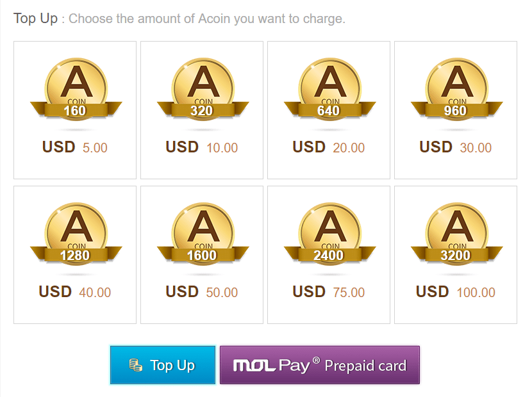Screen dimensions: 532x397
Task: Click the USD 50.00 price label
Action: (x=202, y=292)
